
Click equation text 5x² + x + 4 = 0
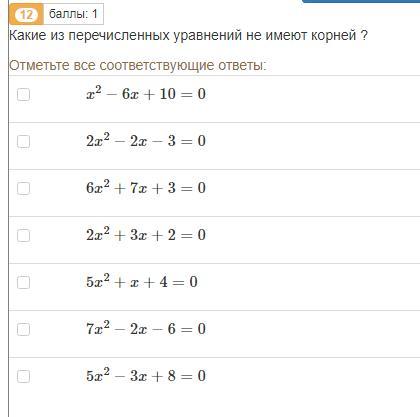(142, 282)
